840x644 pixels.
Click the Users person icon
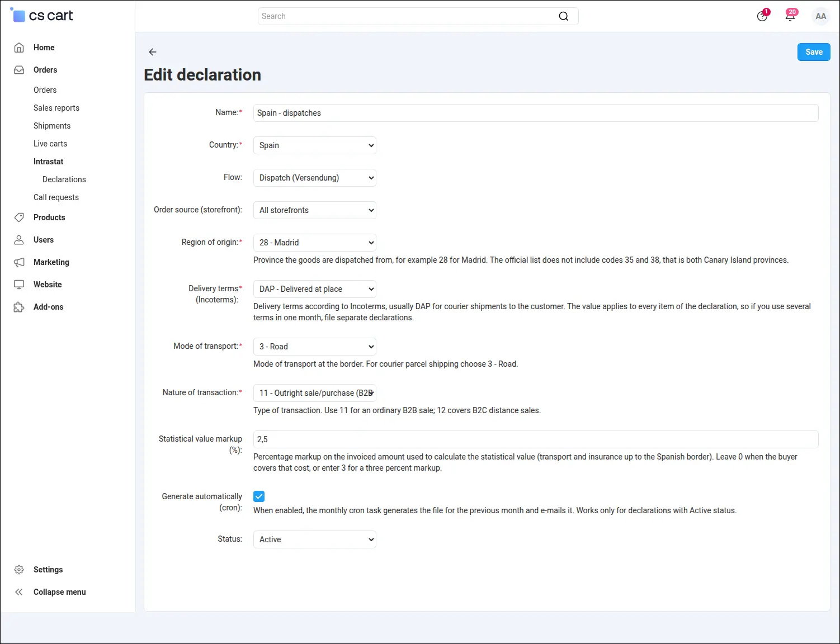coord(19,240)
